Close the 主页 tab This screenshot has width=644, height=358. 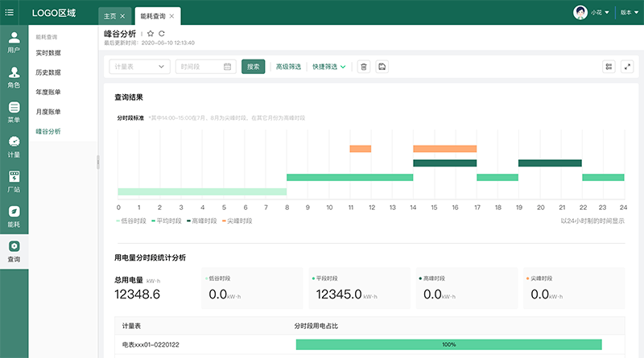tap(122, 16)
